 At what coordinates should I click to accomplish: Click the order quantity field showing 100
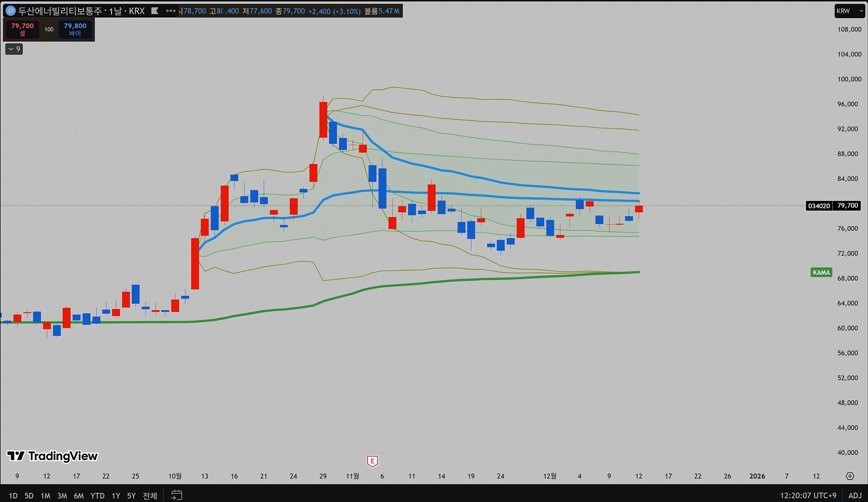point(49,29)
